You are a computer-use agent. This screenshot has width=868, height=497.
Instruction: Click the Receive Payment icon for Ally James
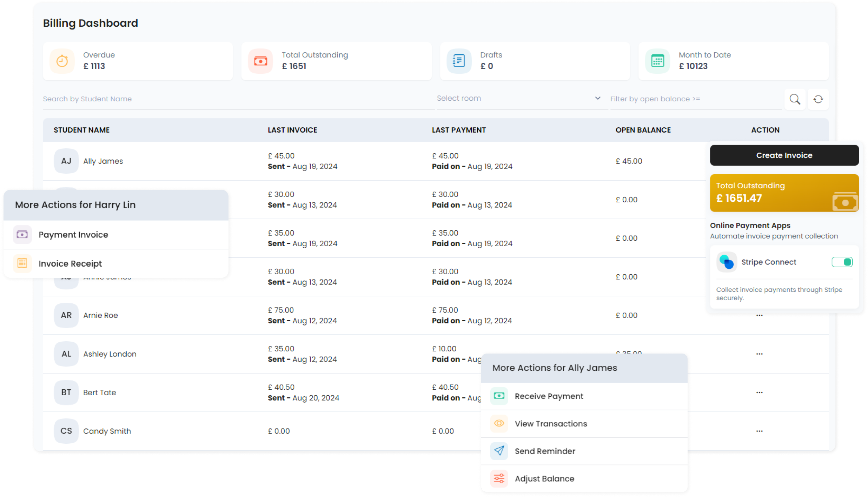(499, 396)
